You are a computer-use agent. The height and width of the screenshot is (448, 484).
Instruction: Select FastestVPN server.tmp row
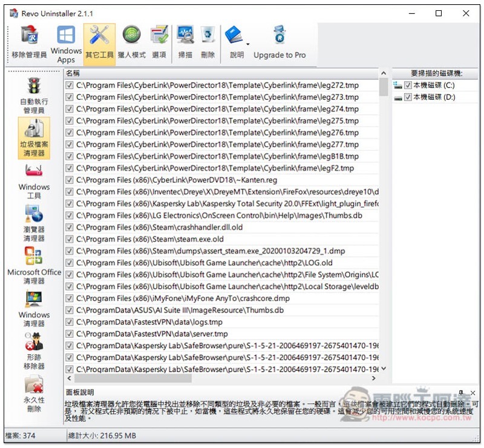click(x=221, y=334)
